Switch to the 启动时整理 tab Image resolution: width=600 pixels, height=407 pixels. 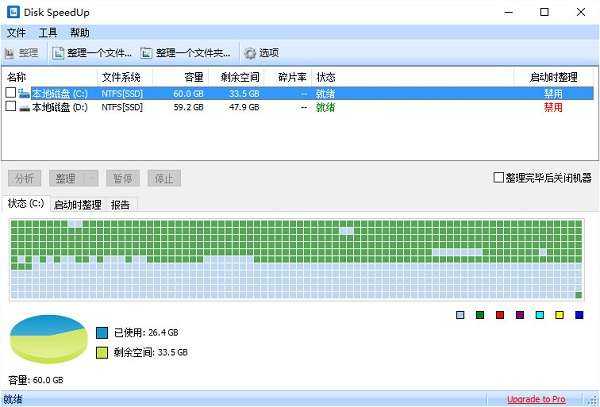77,205
